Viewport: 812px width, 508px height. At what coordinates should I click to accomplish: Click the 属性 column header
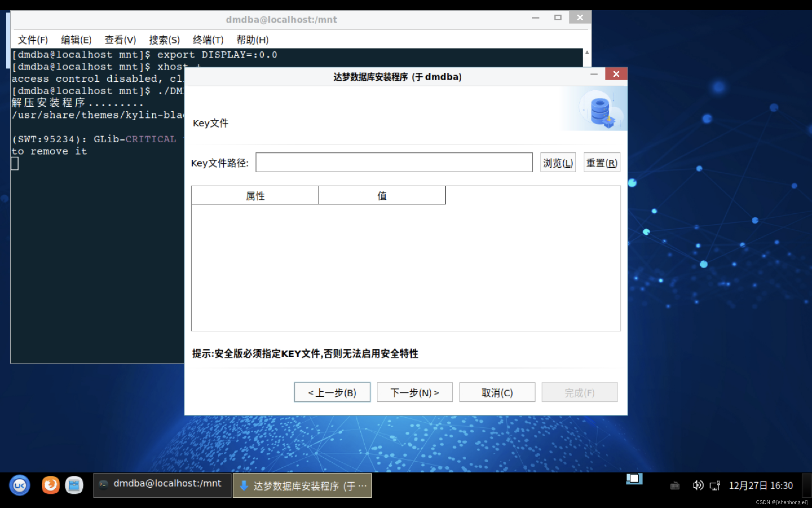(x=255, y=195)
